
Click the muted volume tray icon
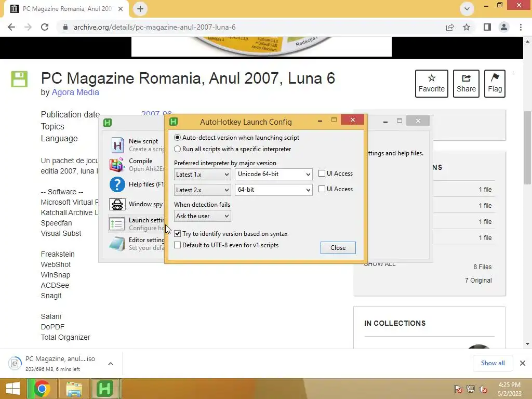pos(483,389)
